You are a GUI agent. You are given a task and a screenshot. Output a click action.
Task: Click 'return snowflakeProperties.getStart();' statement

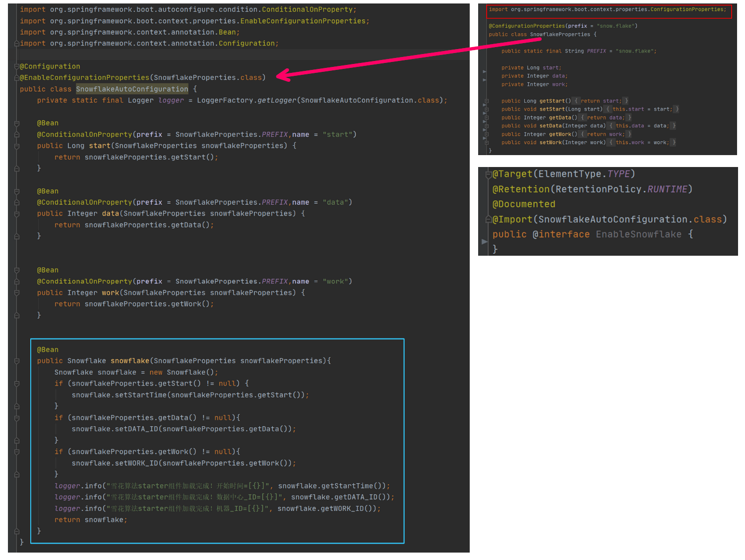tap(136, 157)
